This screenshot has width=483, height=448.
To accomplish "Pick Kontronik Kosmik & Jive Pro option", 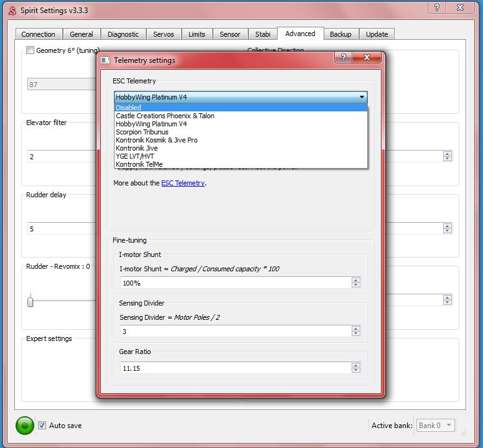I will 156,140.
